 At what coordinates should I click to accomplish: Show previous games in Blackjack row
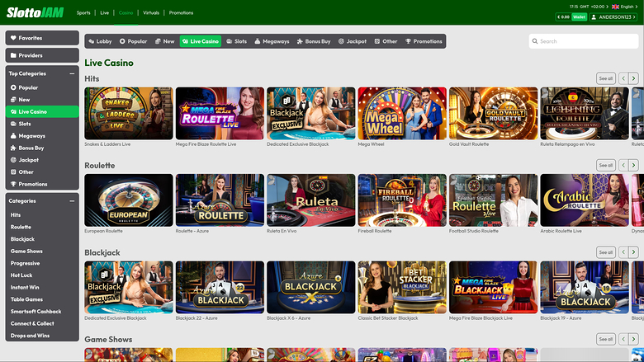click(x=623, y=252)
